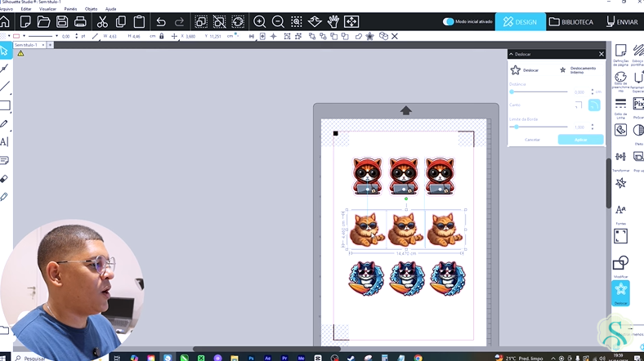
Task: Deselect all objects icon
Action: point(219,21)
